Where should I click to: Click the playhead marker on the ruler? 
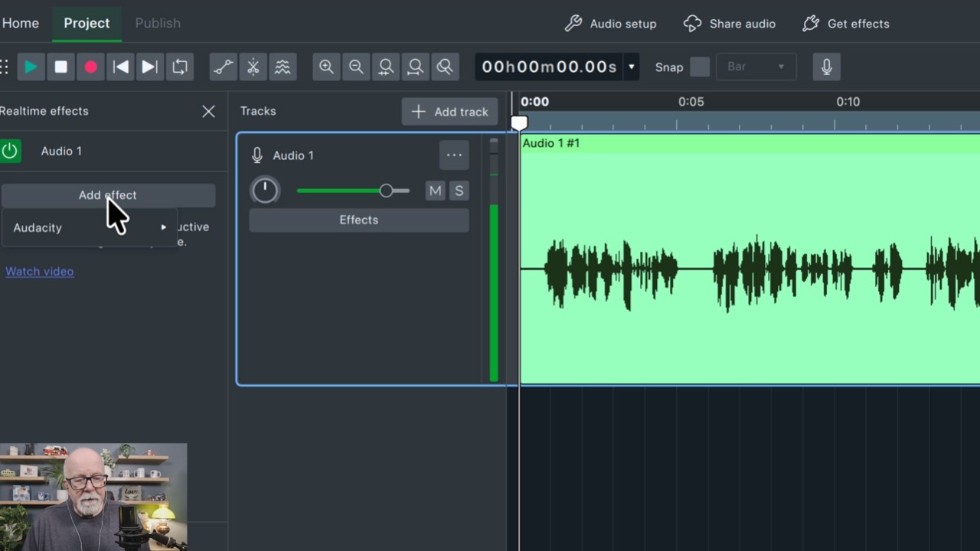click(519, 122)
